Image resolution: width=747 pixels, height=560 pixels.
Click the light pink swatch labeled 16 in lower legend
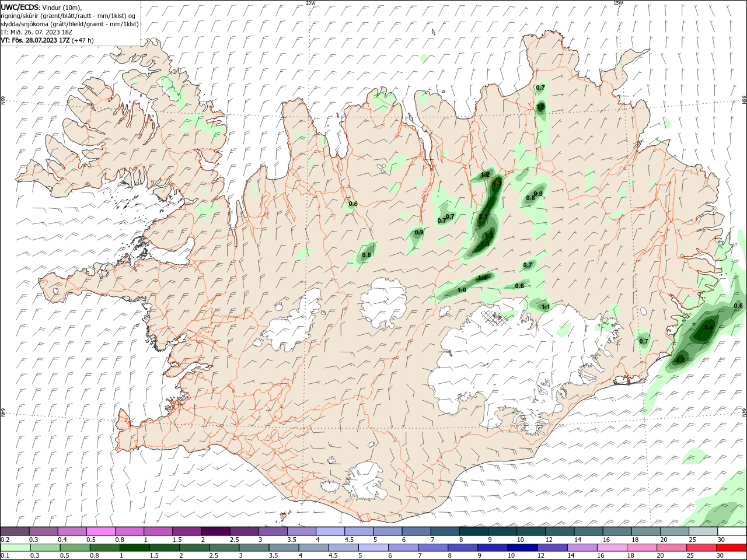pos(612,548)
